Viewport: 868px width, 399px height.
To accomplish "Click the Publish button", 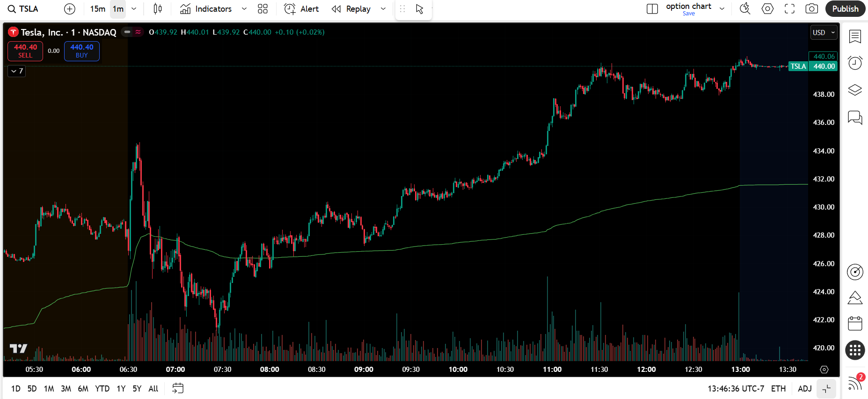I will [845, 9].
